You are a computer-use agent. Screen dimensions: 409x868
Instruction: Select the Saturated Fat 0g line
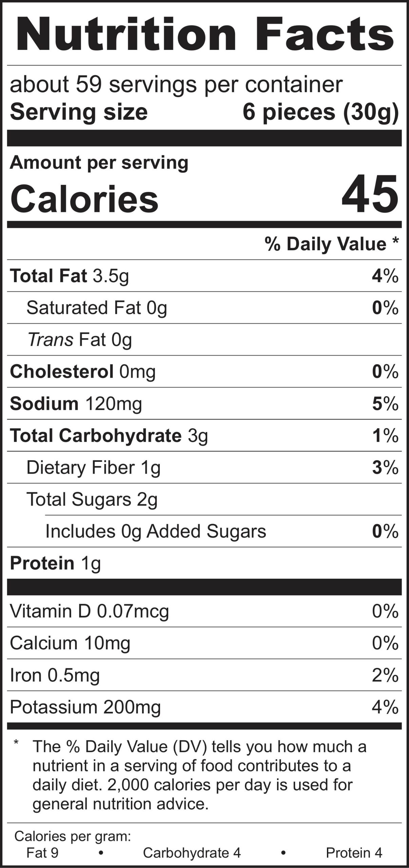point(97,308)
